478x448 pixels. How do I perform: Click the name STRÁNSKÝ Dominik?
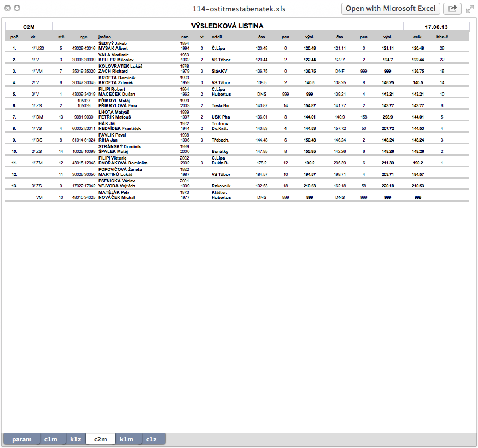point(119,146)
